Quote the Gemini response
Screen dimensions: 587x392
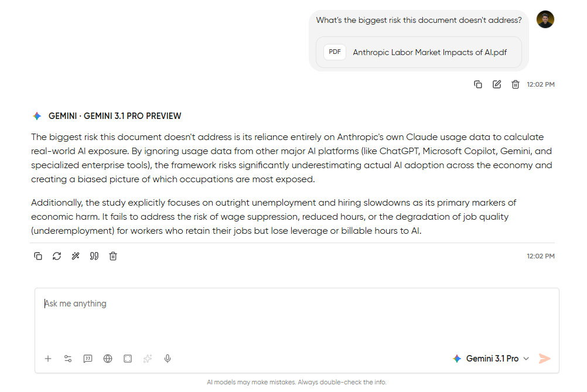(x=94, y=256)
